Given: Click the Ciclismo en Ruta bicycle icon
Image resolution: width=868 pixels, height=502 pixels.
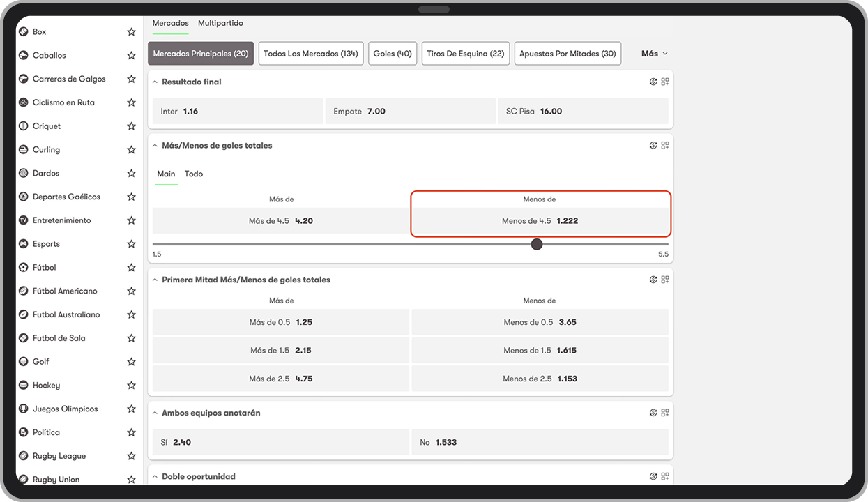Looking at the screenshot, I should 23,102.
